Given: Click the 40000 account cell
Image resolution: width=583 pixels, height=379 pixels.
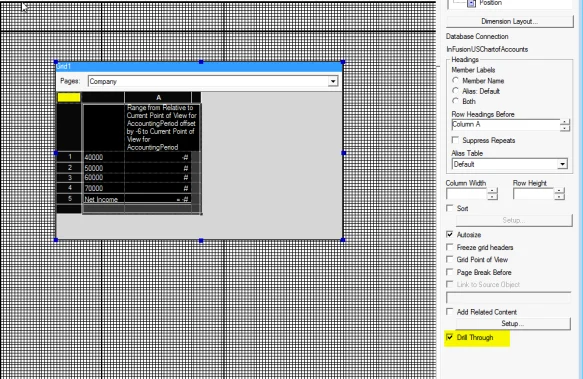Looking at the screenshot, I should [x=103, y=157].
